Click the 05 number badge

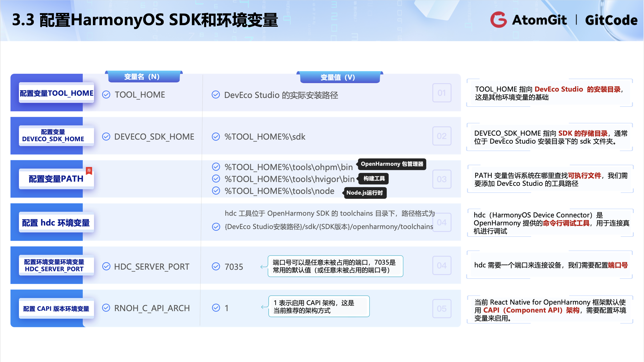pyautogui.click(x=442, y=309)
